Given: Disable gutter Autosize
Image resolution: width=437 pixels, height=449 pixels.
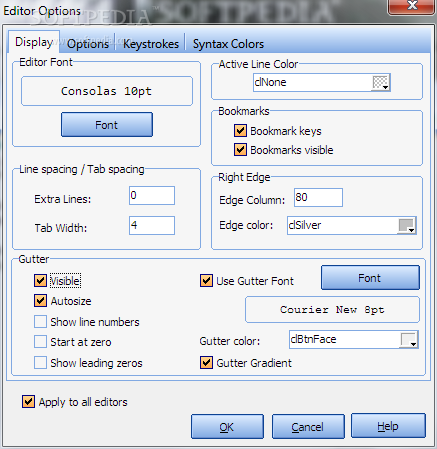Looking at the screenshot, I should tap(40, 301).
